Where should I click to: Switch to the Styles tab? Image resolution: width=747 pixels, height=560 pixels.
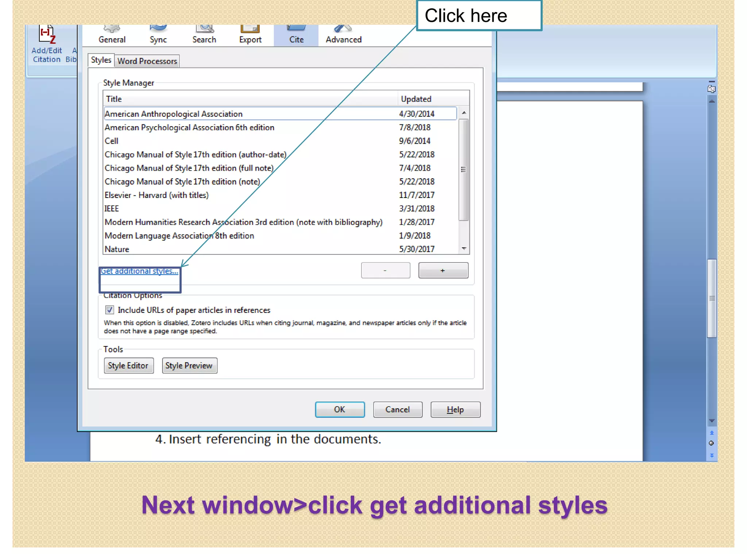101,60
